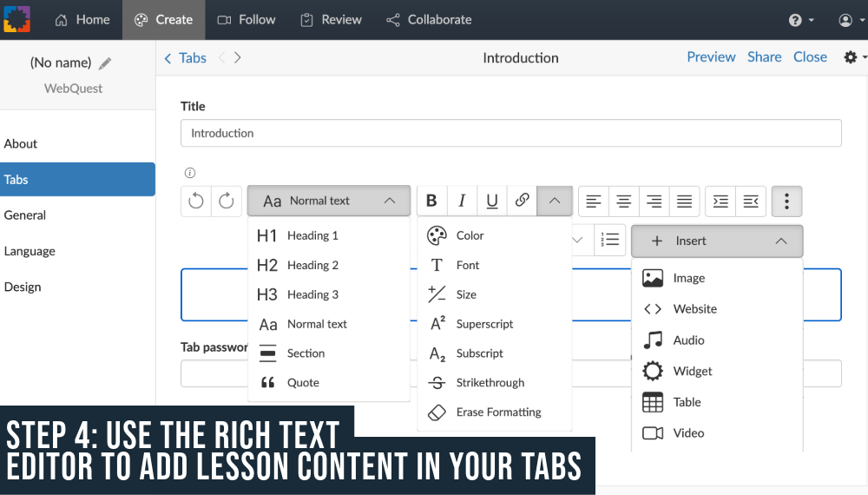Open the user account menu
Image resolution: width=868 pixels, height=495 pixels.
pos(852,21)
